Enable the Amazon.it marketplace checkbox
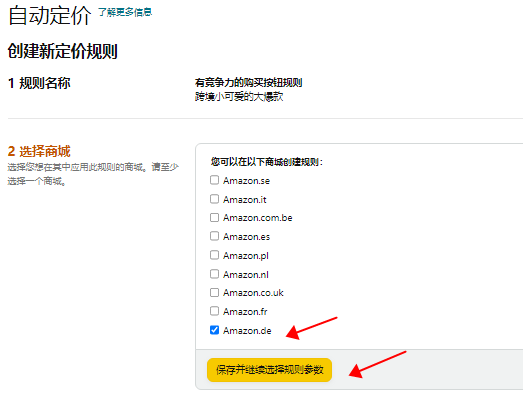The height and width of the screenshot is (413, 523). click(x=214, y=199)
